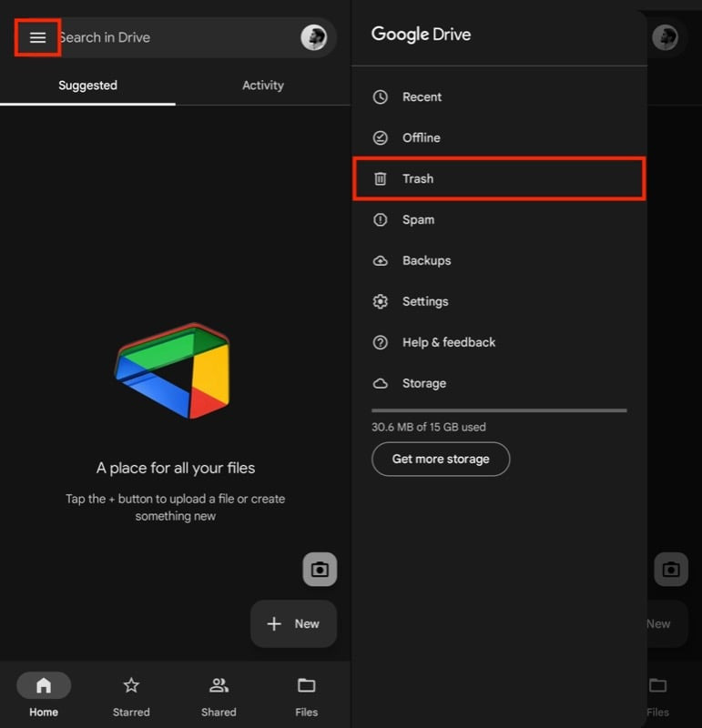The height and width of the screenshot is (728, 702).
Task: Open the Files folder icon in left screen
Action: click(306, 685)
